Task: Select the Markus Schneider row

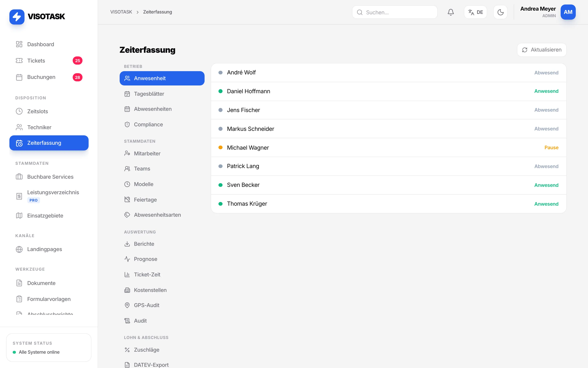Action: coord(389,129)
